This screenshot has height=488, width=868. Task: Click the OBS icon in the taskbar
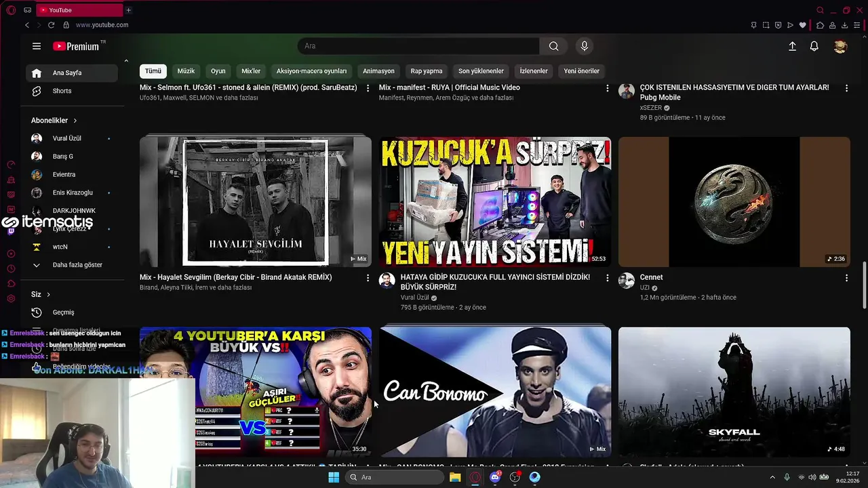[x=515, y=477]
